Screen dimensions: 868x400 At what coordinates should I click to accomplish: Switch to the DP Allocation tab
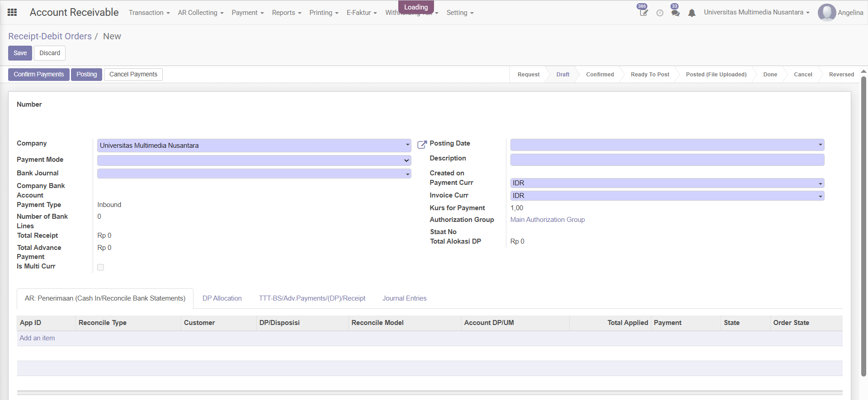coord(222,298)
